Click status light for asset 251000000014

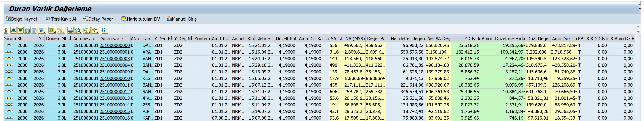9,105
